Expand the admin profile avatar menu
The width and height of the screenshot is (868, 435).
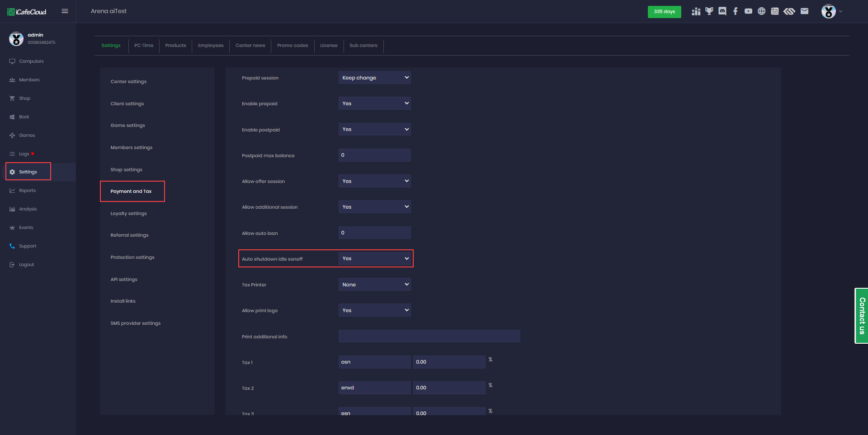[x=831, y=11]
